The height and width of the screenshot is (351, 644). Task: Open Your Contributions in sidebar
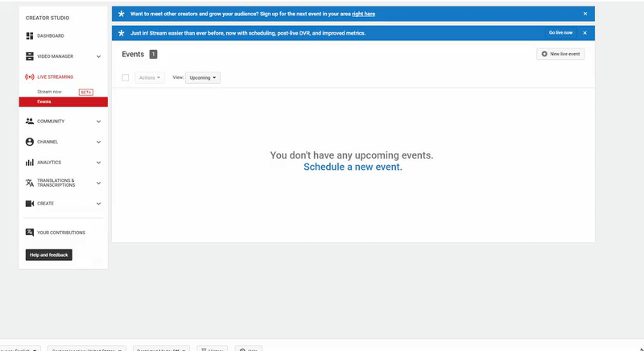pos(61,233)
